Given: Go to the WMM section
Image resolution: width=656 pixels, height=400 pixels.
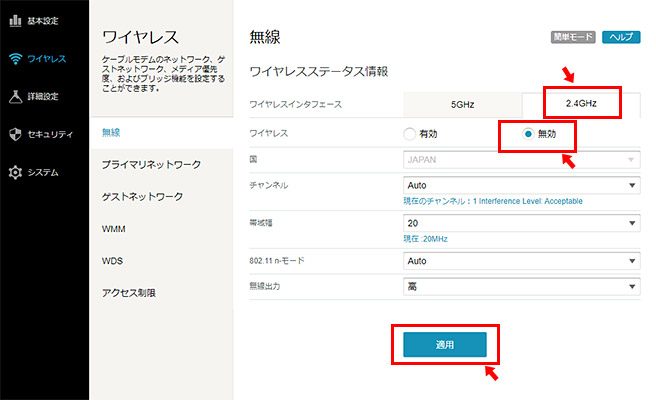Looking at the screenshot, I should click(x=114, y=229).
